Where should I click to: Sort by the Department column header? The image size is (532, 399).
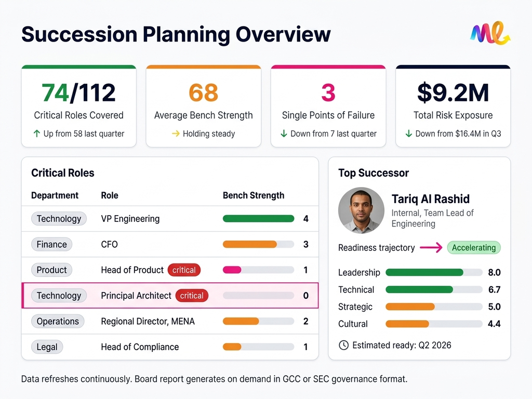(55, 195)
